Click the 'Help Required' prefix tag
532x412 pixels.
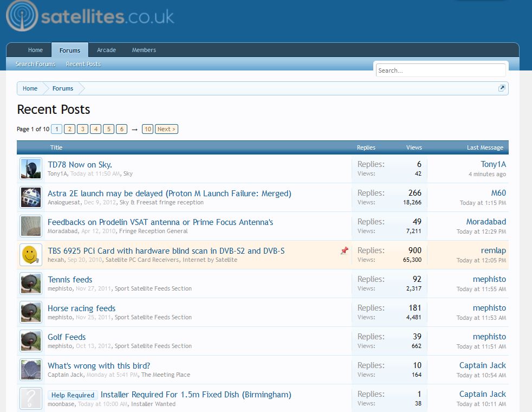(x=73, y=395)
